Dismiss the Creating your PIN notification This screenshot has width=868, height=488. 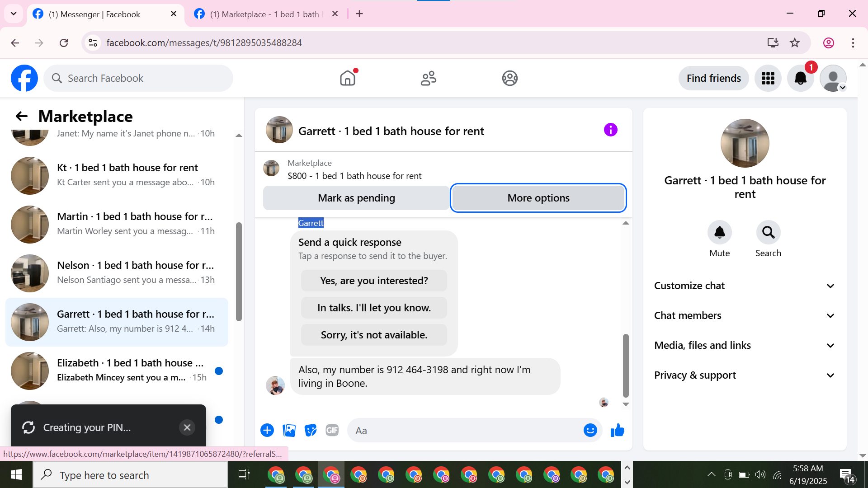187,427
